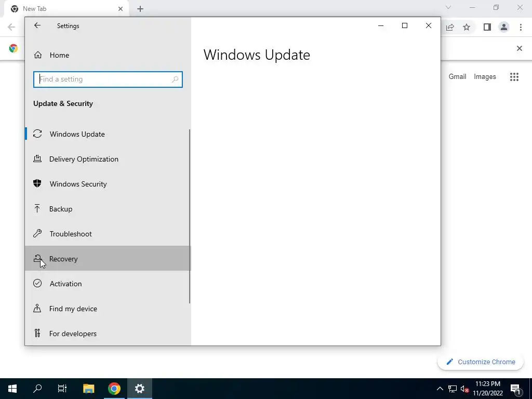The height and width of the screenshot is (399, 532).
Task: Focus the Find a setting search box
Action: pyautogui.click(x=108, y=79)
